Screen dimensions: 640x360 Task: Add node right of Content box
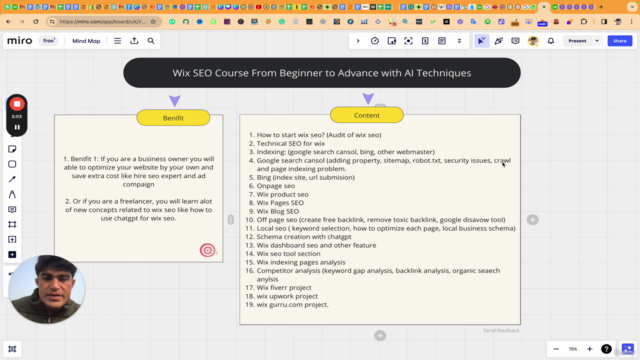[x=532, y=220]
